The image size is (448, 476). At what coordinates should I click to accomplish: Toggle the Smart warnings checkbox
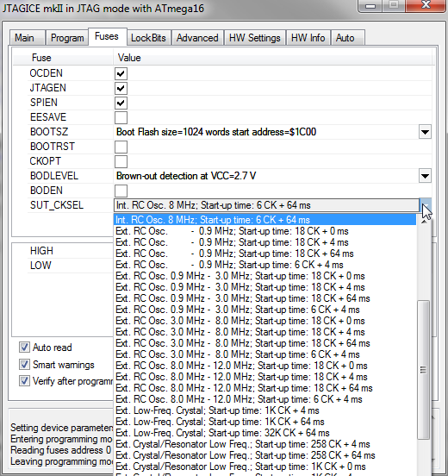(x=24, y=364)
